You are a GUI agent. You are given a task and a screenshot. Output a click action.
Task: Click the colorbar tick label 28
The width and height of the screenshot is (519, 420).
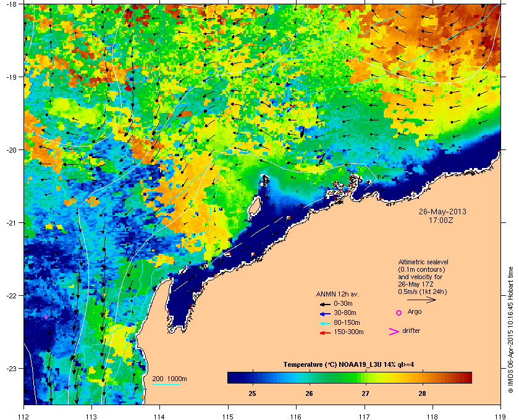click(422, 393)
